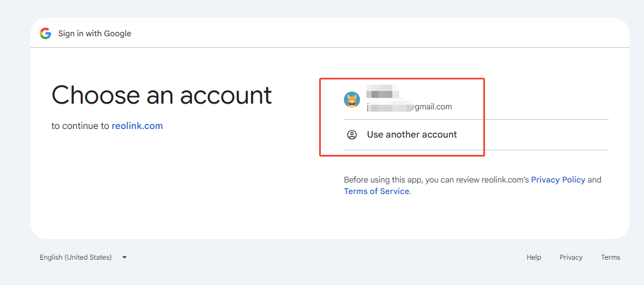Click the language dropdown arrow
The width and height of the screenshot is (644, 285).
[124, 257]
